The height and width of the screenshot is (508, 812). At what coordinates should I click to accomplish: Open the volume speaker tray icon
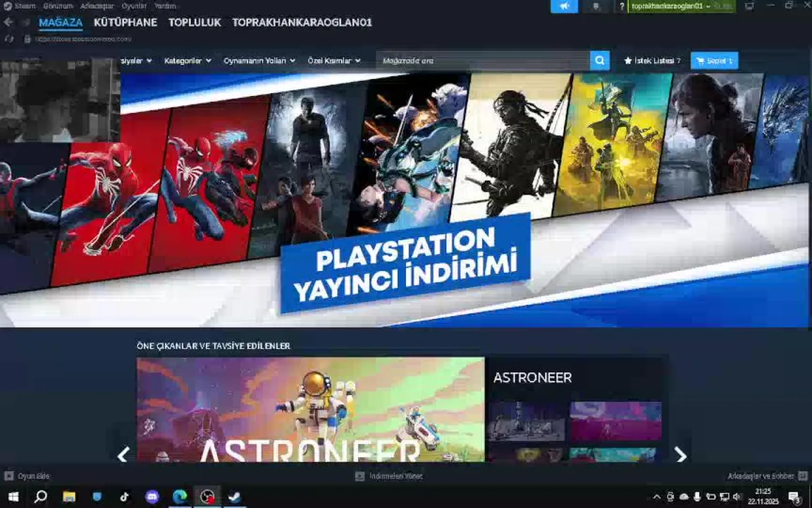(737, 497)
